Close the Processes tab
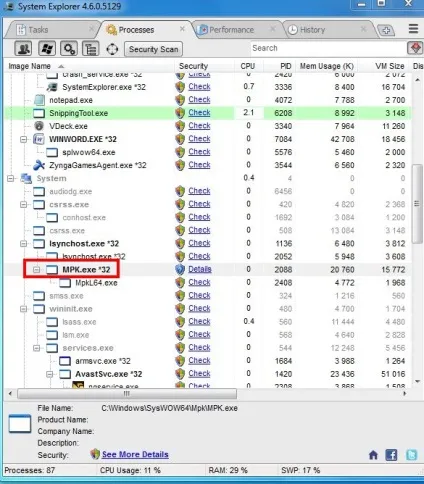Screen dimensions: 424x484 click(182, 29)
